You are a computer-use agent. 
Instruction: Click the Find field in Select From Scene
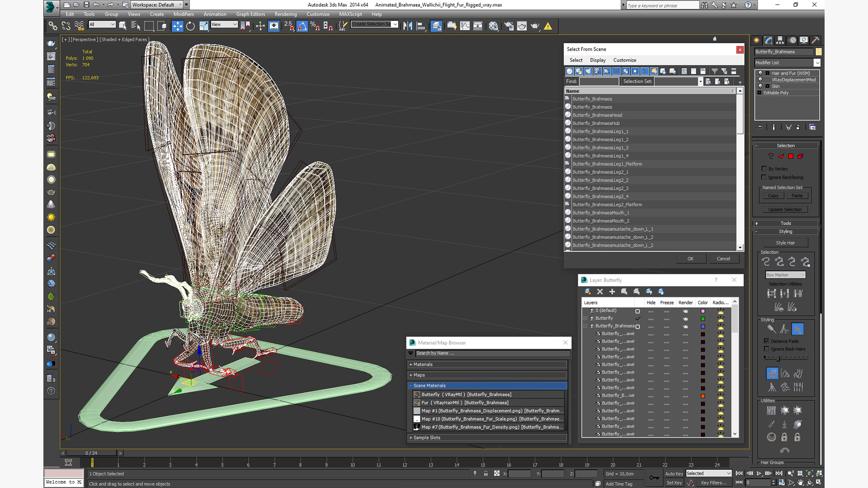tap(599, 81)
